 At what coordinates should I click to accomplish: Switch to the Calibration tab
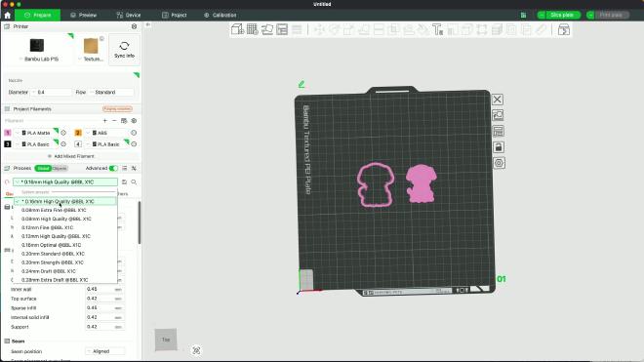click(221, 16)
